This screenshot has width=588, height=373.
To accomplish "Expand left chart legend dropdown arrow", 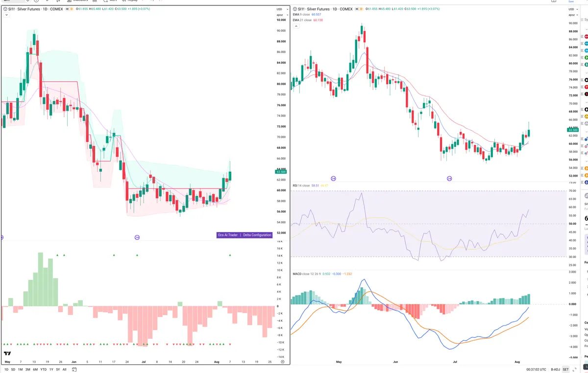I will coord(5,15).
